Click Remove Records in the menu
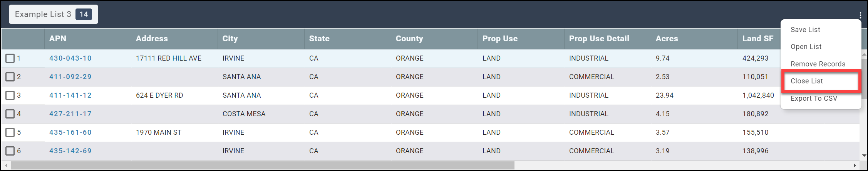Screen dimensions: 868x171 (x=818, y=64)
